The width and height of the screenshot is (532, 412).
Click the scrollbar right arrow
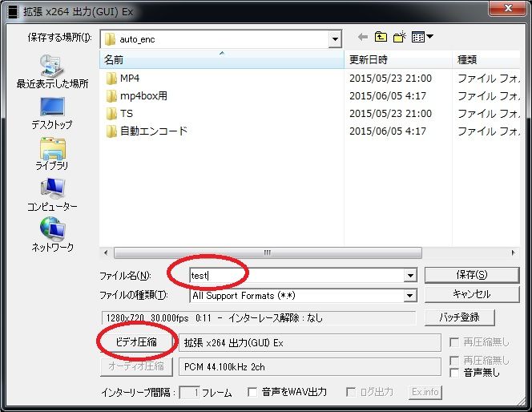pyautogui.click(x=513, y=252)
